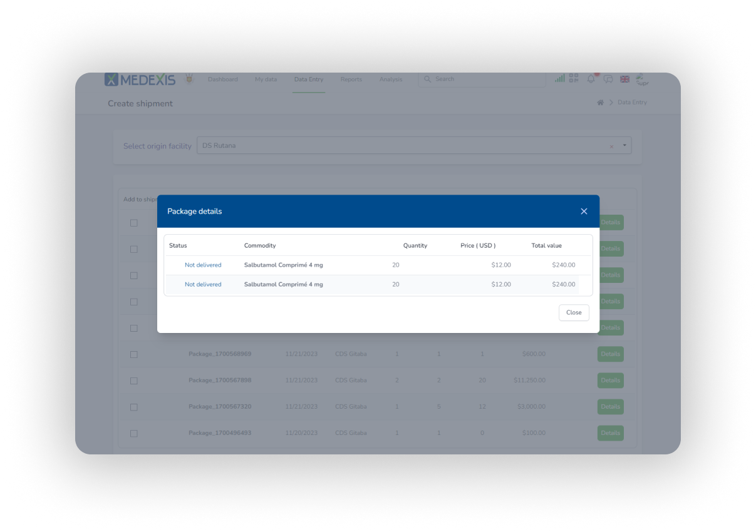Clear the DS Rutana facility selection
Screen dimensions: 756x532
click(611, 146)
